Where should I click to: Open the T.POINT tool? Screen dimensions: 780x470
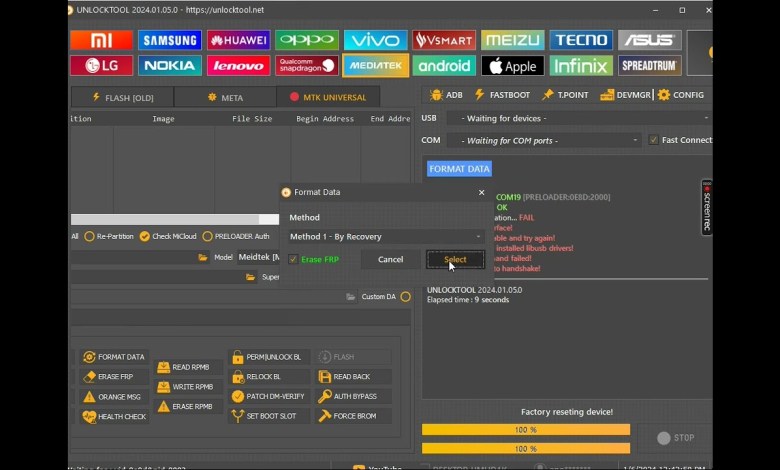(x=565, y=95)
